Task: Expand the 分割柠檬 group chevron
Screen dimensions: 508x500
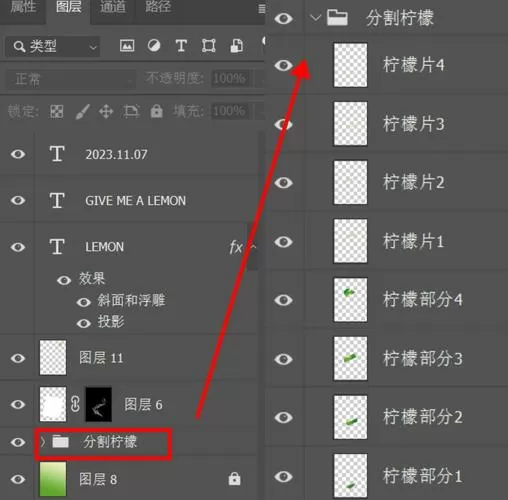Action: pos(43,442)
